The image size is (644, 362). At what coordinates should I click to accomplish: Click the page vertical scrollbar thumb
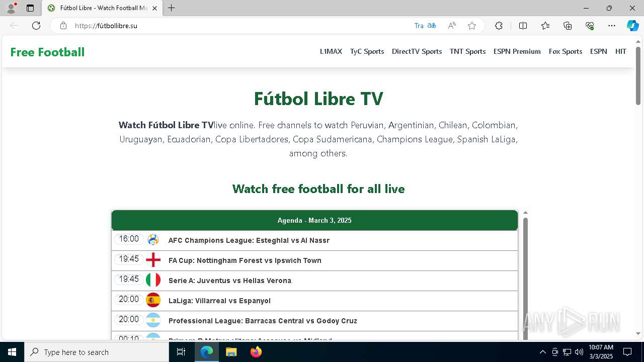[638, 75]
